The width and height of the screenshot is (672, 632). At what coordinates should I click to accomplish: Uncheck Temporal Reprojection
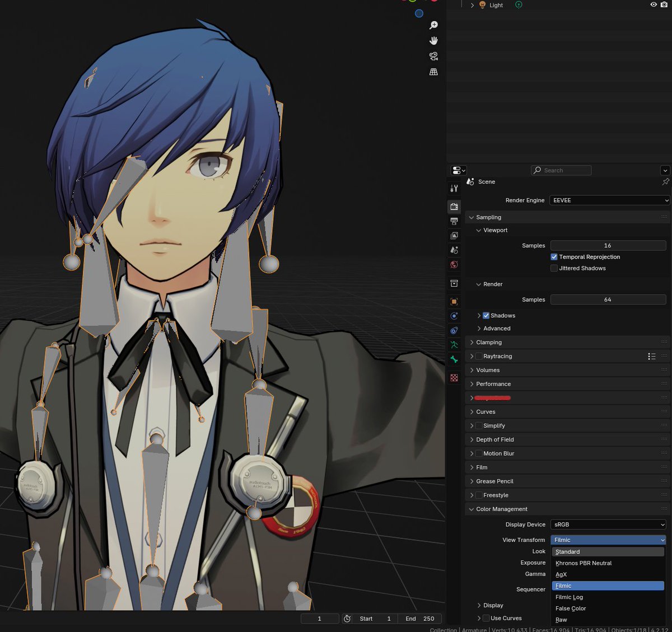click(x=554, y=257)
